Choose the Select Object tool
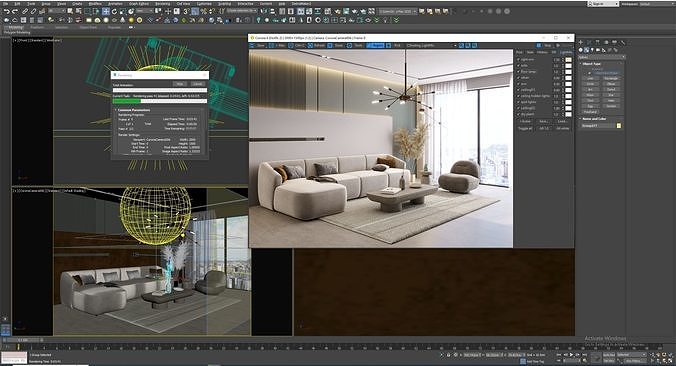This screenshot has height=366, width=676. pyautogui.click(x=69, y=11)
